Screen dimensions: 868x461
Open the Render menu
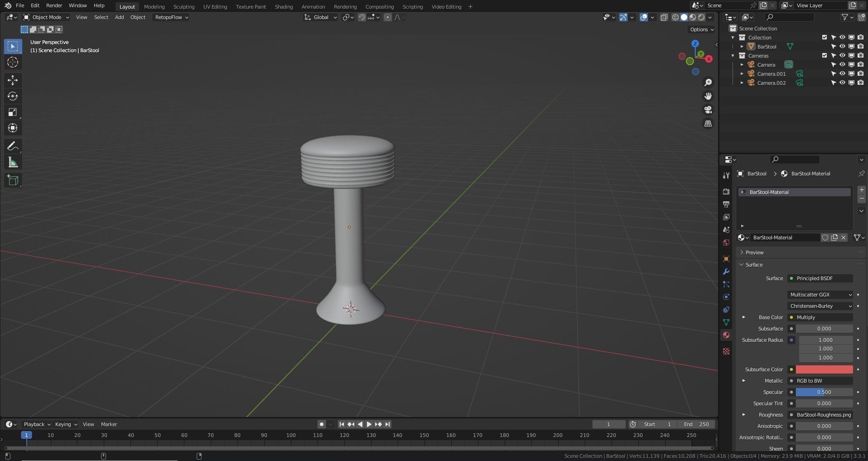coord(54,5)
